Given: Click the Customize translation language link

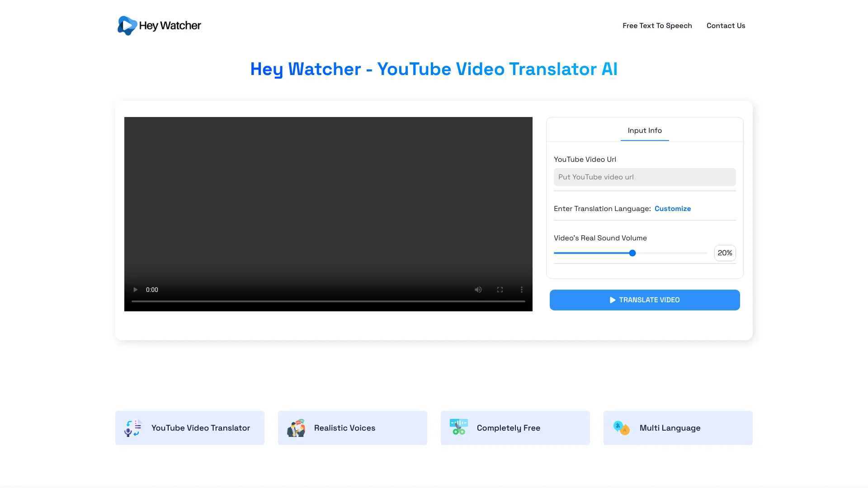Looking at the screenshot, I should click(x=672, y=208).
